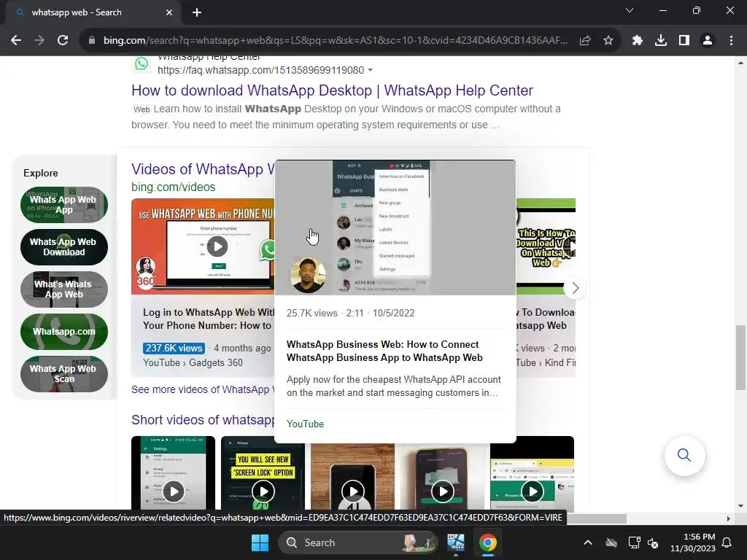
Task: Select 'Whats App Web Scan' explore chip
Action: [x=64, y=374]
